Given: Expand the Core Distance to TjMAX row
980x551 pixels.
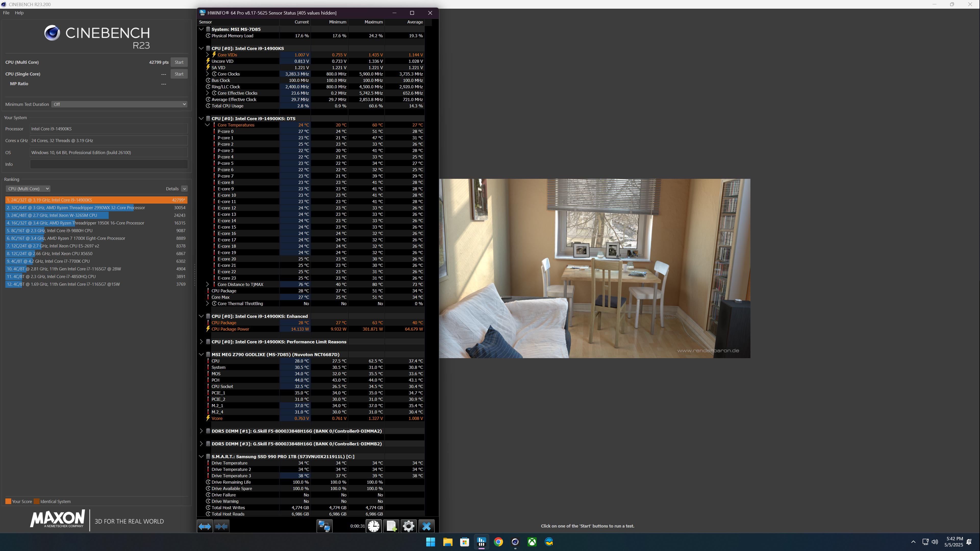Looking at the screenshot, I should click(x=207, y=284).
